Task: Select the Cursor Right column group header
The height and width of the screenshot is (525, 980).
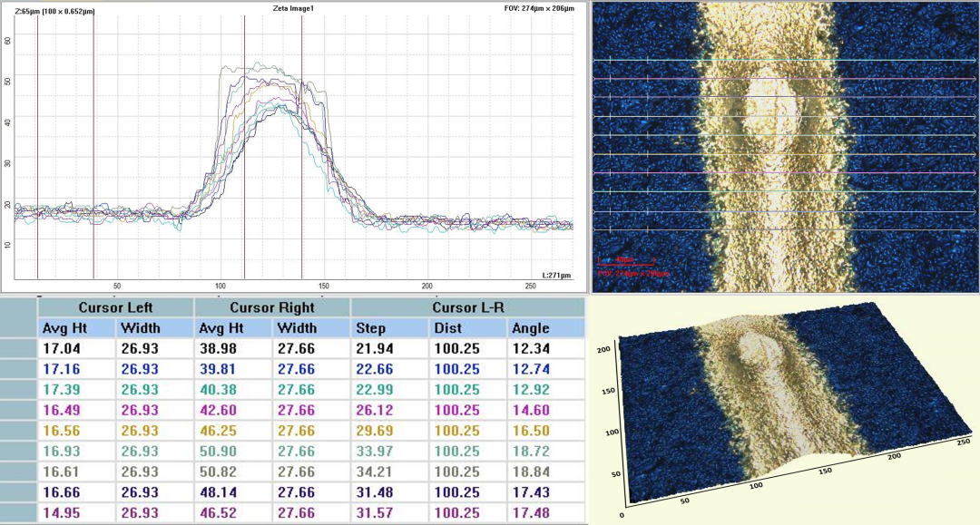Action: tap(272, 307)
